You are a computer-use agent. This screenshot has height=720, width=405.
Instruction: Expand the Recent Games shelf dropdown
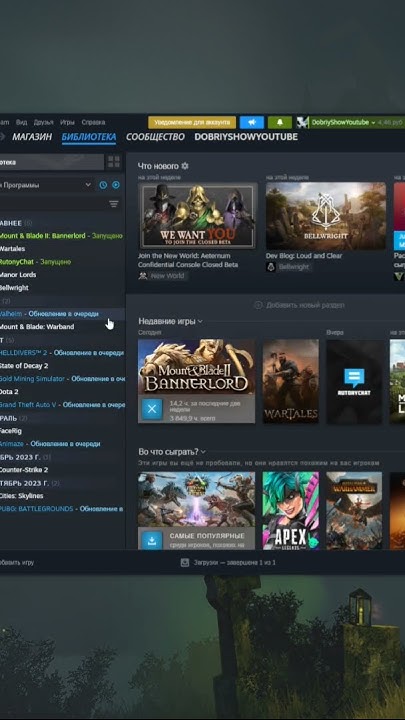(x=200, y=321)
